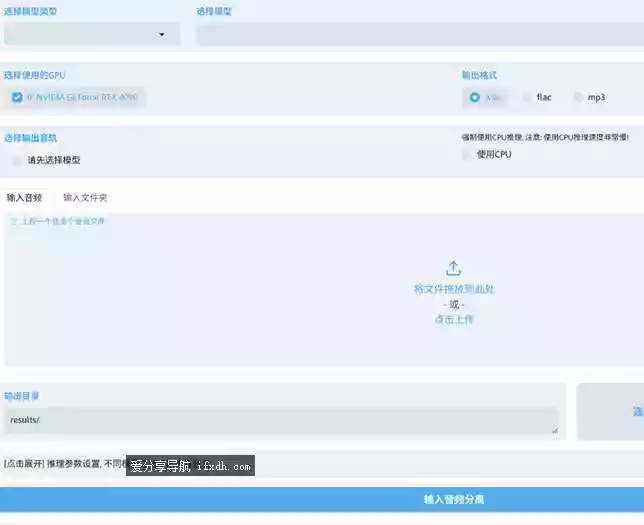Select the mp3 output format
This screenshot has height=525, width=644.
click(x=578, y=97)
